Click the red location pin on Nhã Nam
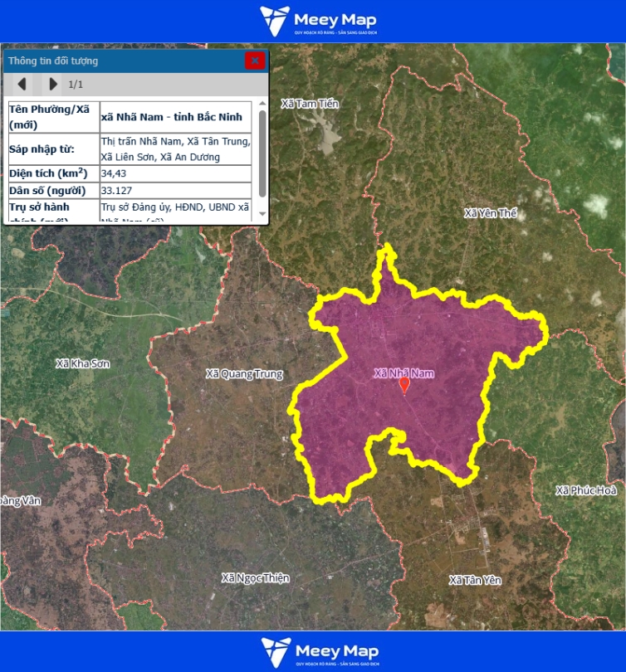This screenshot has height=672, width=626. [x=404, y=385]
